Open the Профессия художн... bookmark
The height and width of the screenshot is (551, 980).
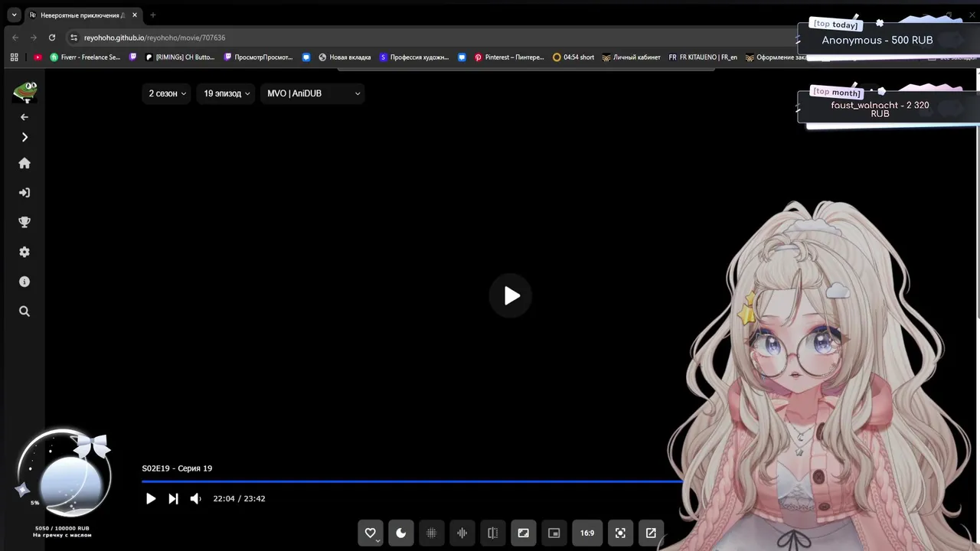click(x=414, y=57)
